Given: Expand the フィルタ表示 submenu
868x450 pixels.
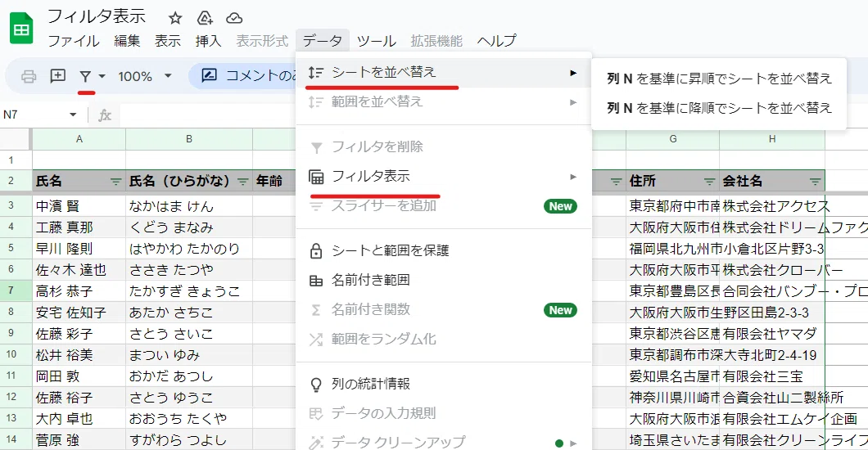Looking at the screenshot, I should pos(443,177).
